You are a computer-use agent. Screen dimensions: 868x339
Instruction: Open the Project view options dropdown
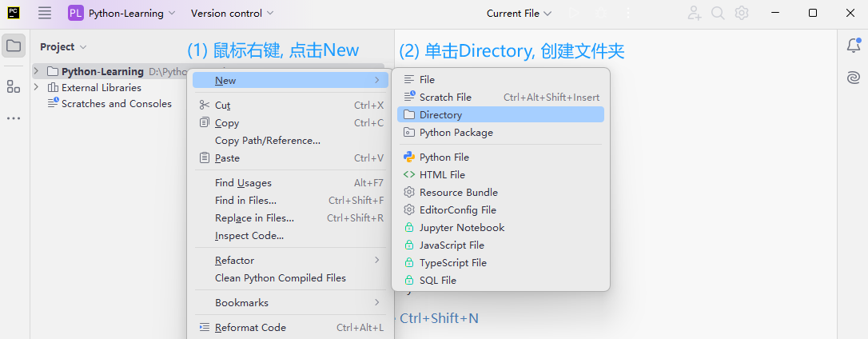point(63,47)
